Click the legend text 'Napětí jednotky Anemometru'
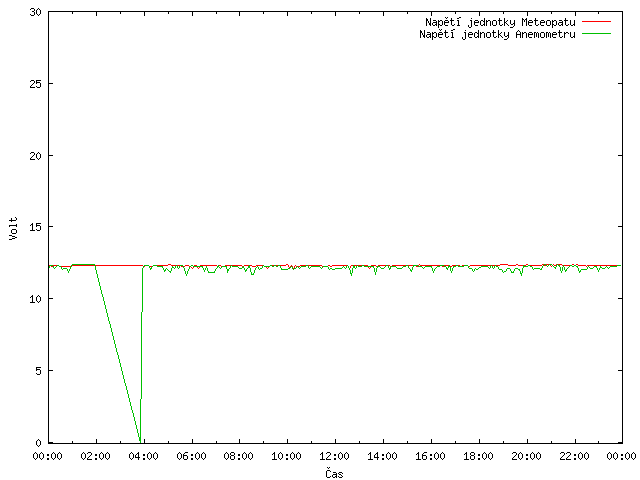This screenshot has width=640, height=480. point(497,34)
